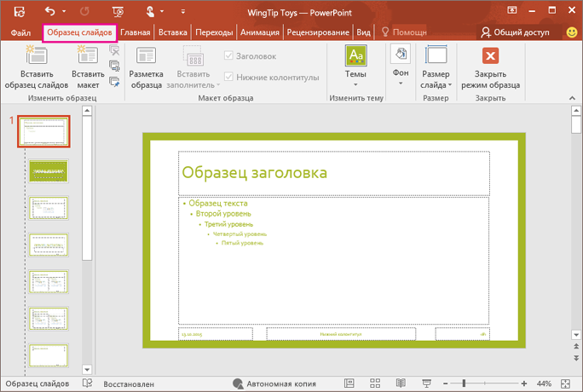Open the Undo history dropdown arrow

pyautogui.click(x=64, y=12)
